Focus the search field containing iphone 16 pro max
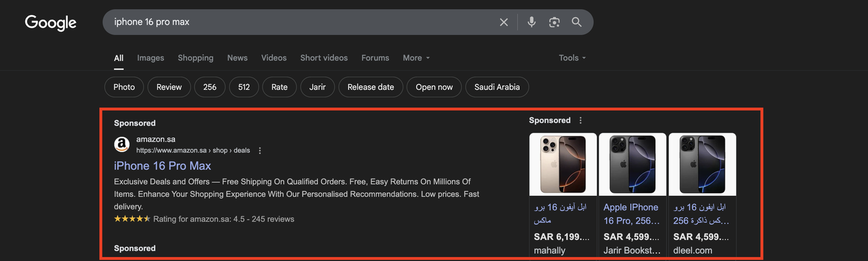The image size is (868, 261). 301,22
